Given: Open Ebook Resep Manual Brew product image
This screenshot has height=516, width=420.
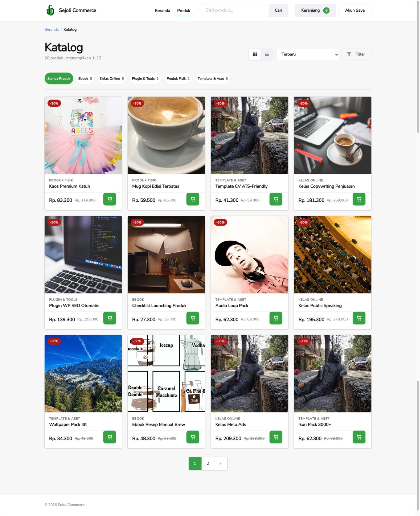Looking at the screenshot, I should click(166, 373).
